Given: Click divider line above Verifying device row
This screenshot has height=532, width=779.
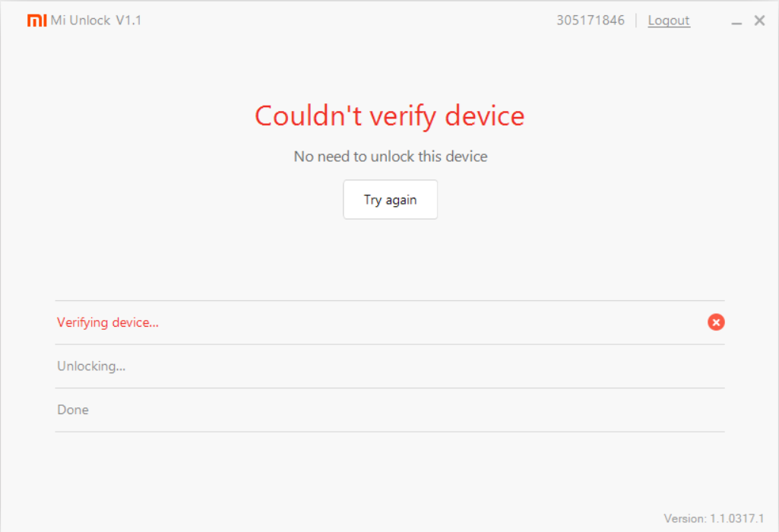Looking at the screenshot, I should (389, 300).
